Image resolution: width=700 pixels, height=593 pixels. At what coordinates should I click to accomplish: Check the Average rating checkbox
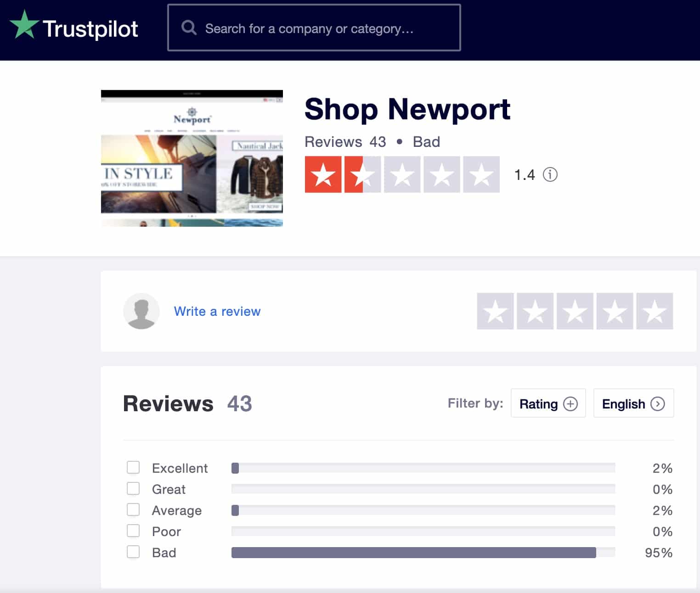133,509
